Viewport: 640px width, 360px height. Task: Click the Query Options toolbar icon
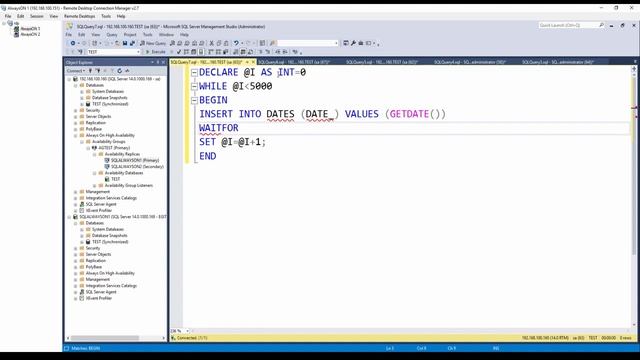pos(193,52)
